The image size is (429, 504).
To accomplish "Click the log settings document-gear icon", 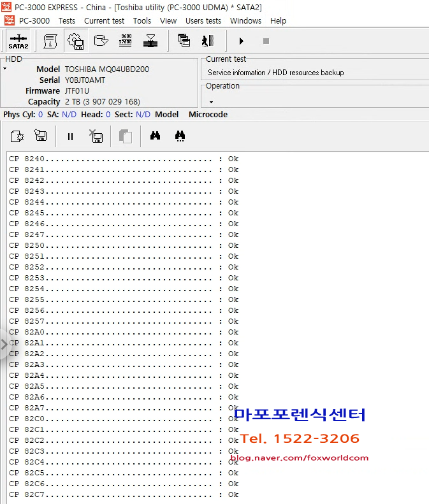I will tap(17, 136).
